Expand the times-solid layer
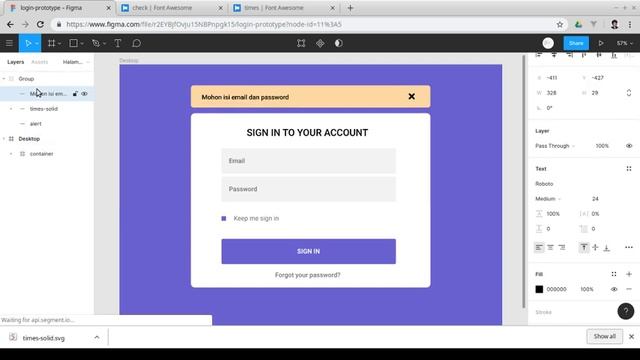Image resolution: width=640 pixels, height=360 pixels. coord(11,109)
